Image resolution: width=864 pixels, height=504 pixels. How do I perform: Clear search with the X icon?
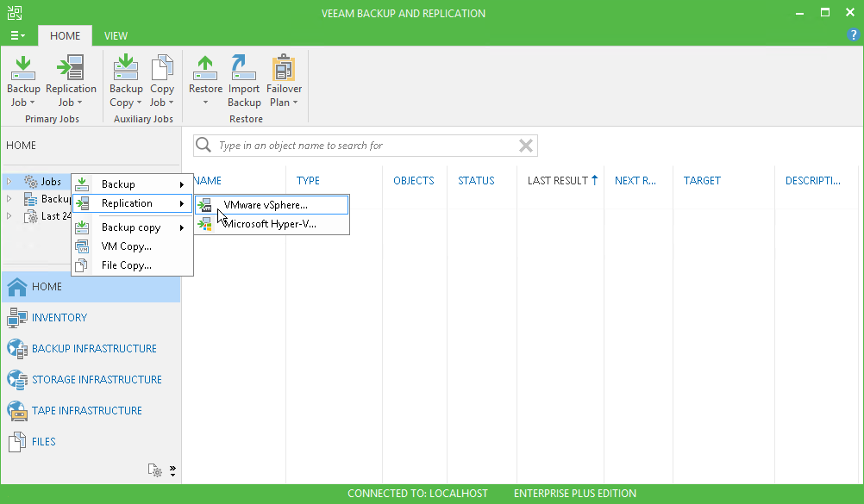[x=526, y=146]
